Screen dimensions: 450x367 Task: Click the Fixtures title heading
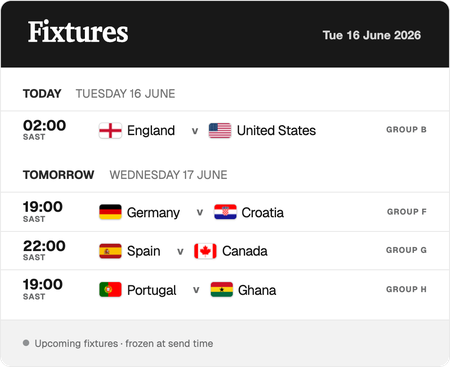[78, 32]
